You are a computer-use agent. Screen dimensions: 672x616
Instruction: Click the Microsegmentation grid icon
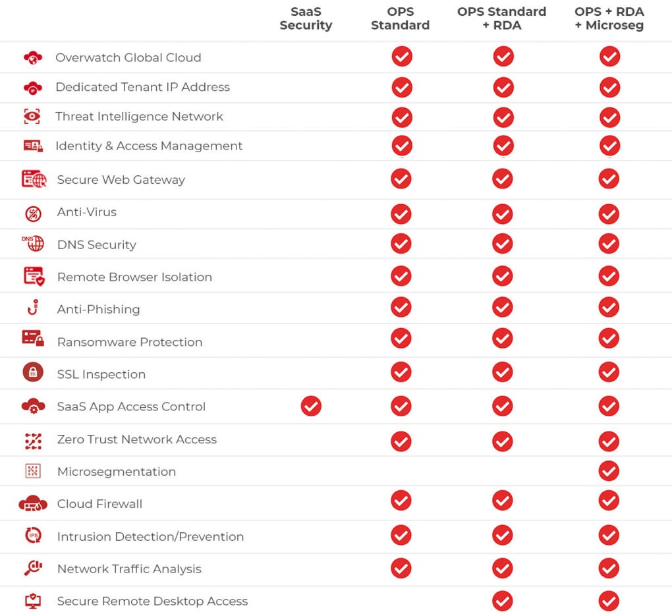pyautogui.click(x=33, y=470)
